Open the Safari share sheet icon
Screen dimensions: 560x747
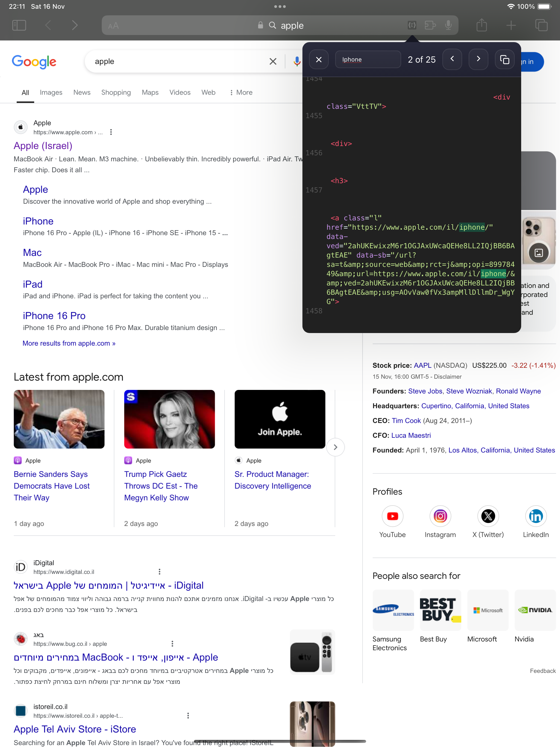tap(482, 25)
